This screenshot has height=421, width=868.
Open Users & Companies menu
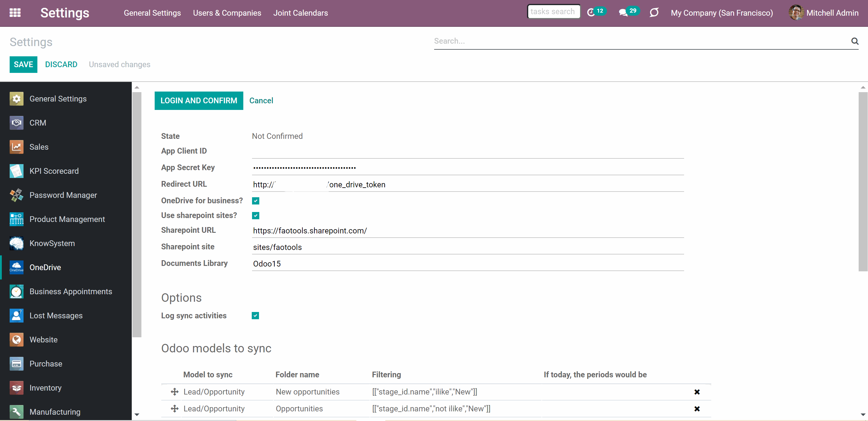pos(227,13)
